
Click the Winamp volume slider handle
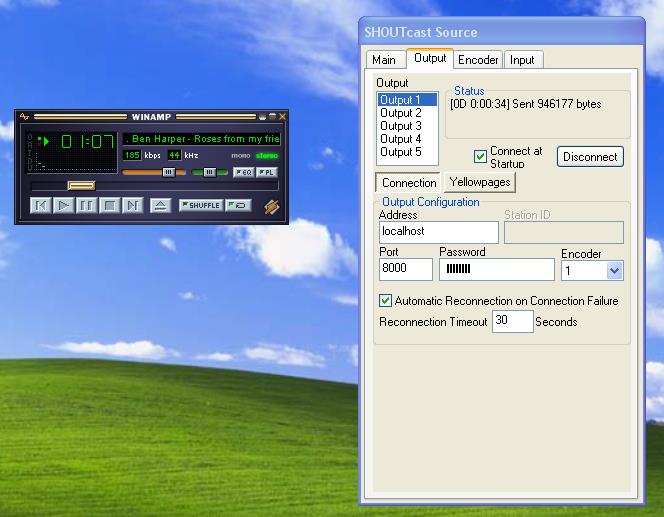point(169,172)
